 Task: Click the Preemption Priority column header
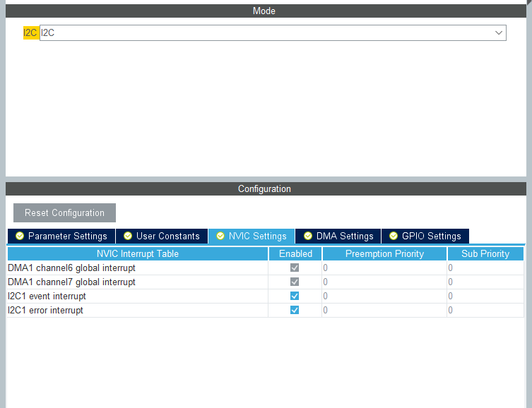[x=384, y=254]
